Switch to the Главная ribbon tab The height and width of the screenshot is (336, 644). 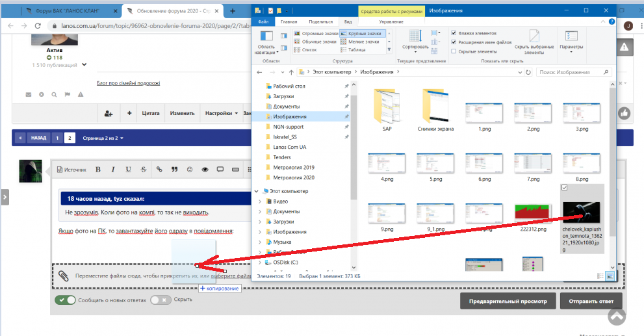[x=289, y=21]
